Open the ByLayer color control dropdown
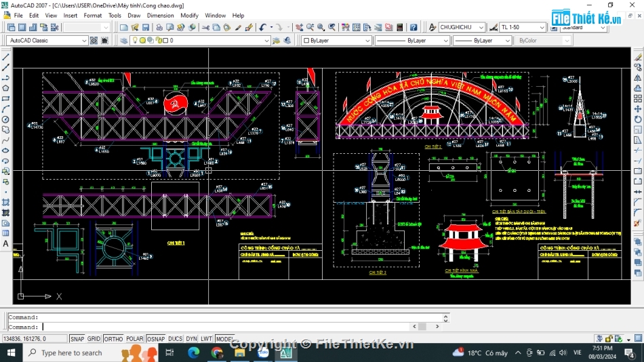 tap(367, 41)
